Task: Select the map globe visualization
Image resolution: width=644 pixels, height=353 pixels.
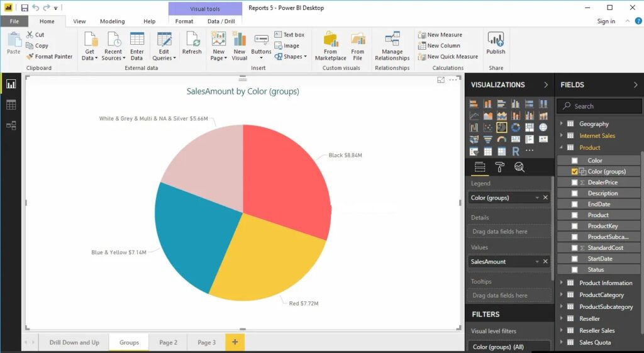Action: pos(543,127)
